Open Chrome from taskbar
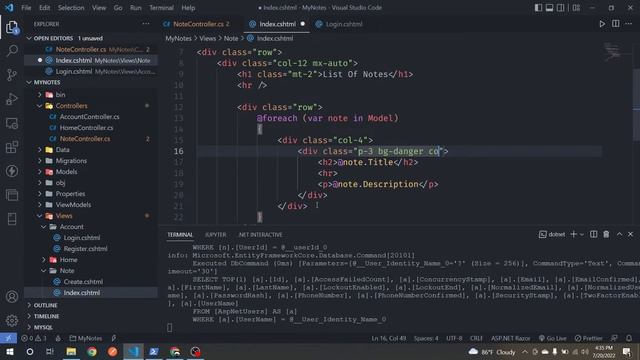640x360 pixels. point(92,352)
